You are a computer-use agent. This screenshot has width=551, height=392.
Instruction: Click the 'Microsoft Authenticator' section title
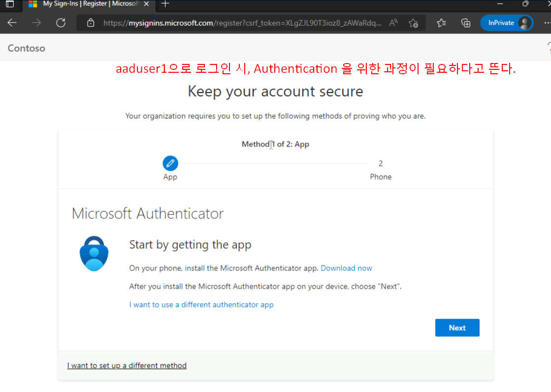(148, 213)
